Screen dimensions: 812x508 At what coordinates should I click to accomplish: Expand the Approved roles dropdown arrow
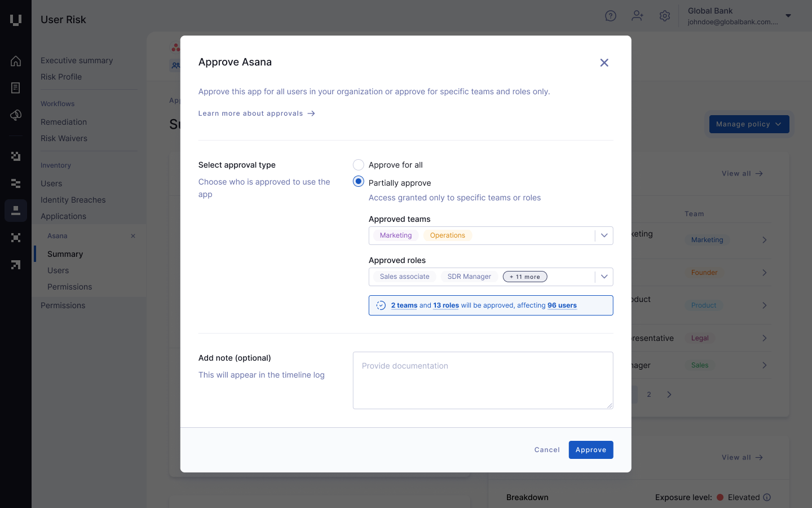point(604,277)
